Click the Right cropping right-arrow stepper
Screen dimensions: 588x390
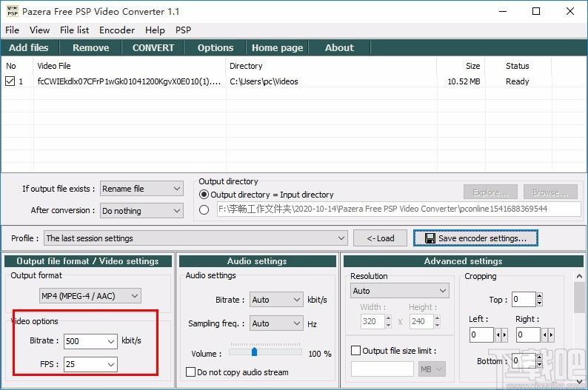pyautogui.click(x=551, y=334)
